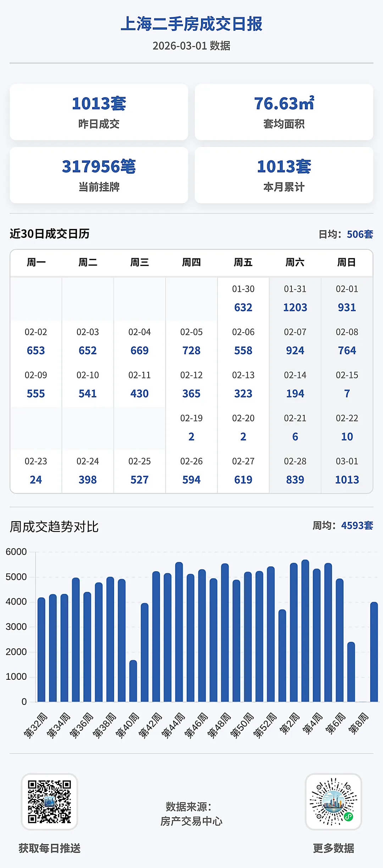Select the 02-21 cell showing 6

(295, 428)
